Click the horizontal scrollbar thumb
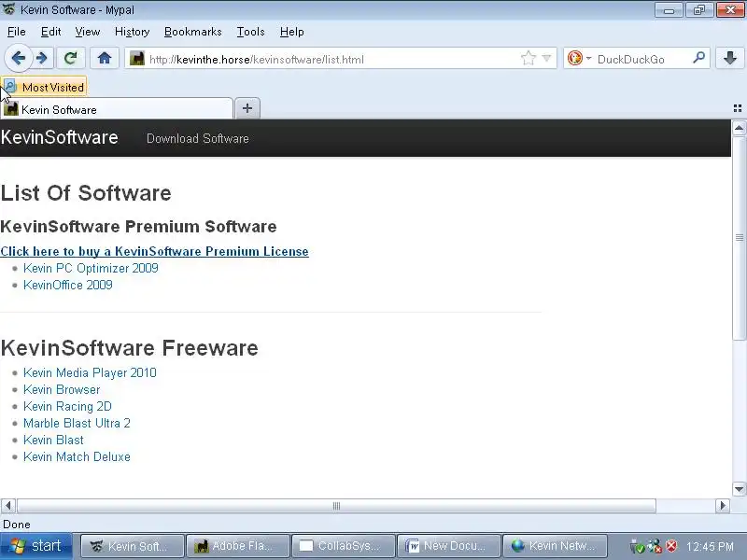747x560 pixels. 336,505
